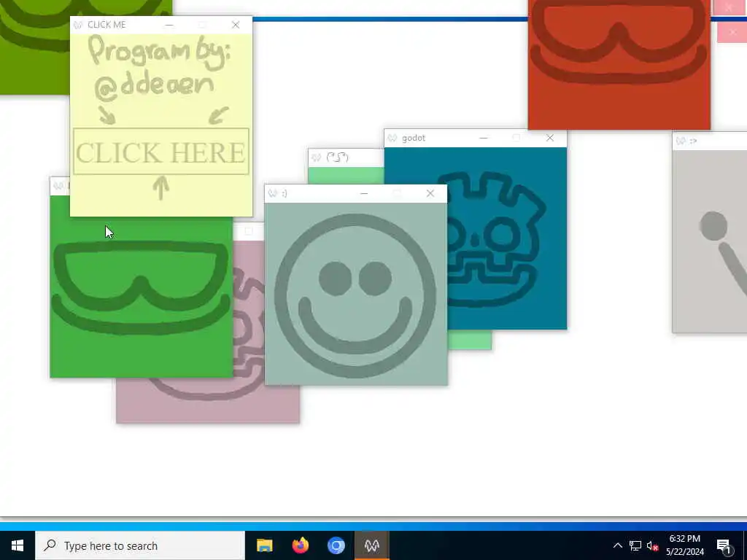Close the godot window
747x560 pixels.
[x=550, y=138]
